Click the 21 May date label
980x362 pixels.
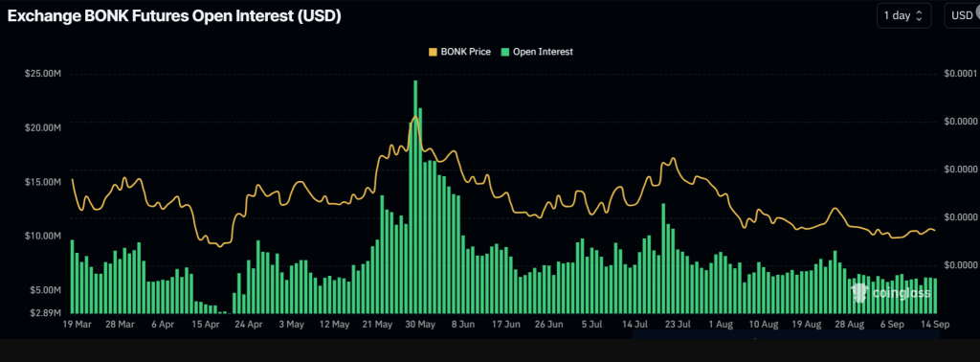(x=377, y=325)
